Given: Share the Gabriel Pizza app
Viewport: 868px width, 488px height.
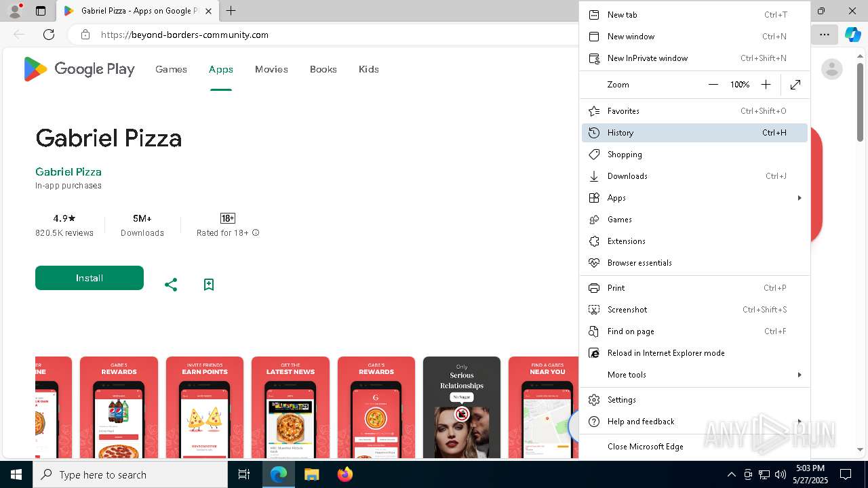Looking at the screenshot, I should point(171,285).
